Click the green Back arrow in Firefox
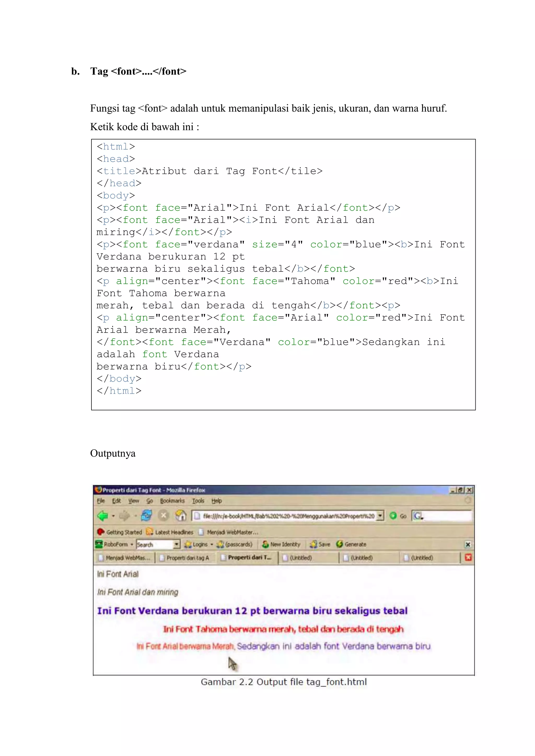Image resolution: width=535 pixels, height=756 pixels. (x=103, y=516)
